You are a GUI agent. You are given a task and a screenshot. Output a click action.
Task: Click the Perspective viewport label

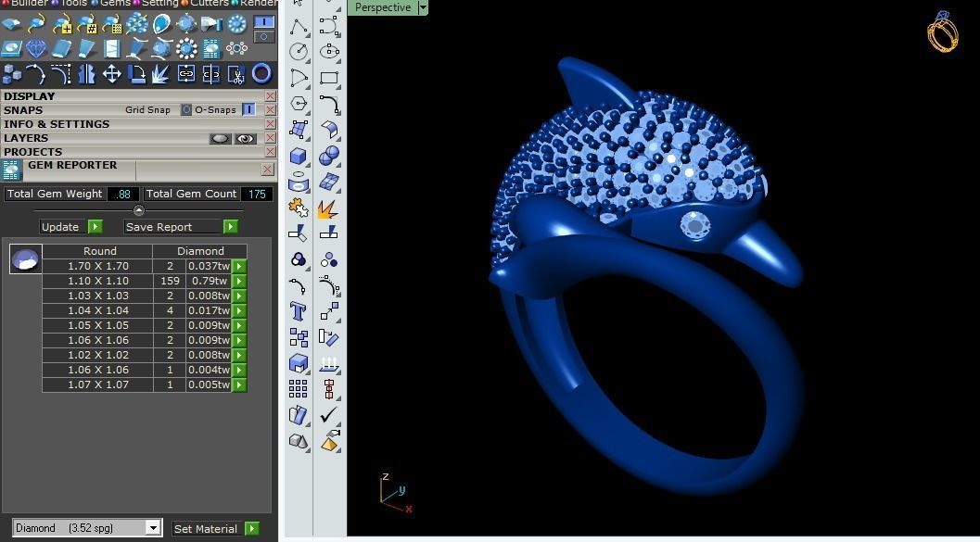click(383, 7)
